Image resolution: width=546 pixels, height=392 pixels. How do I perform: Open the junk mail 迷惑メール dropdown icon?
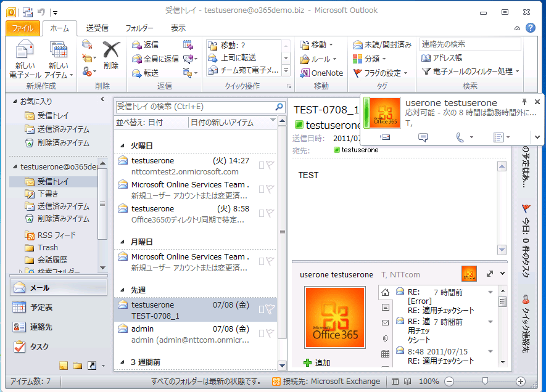[88, 71]
